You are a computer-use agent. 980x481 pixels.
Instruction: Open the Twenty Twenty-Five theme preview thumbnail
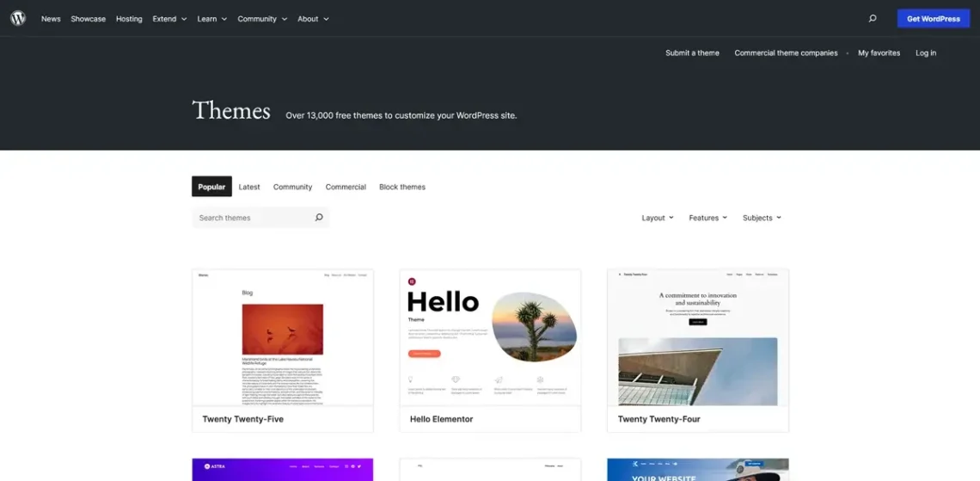point(283,338)
